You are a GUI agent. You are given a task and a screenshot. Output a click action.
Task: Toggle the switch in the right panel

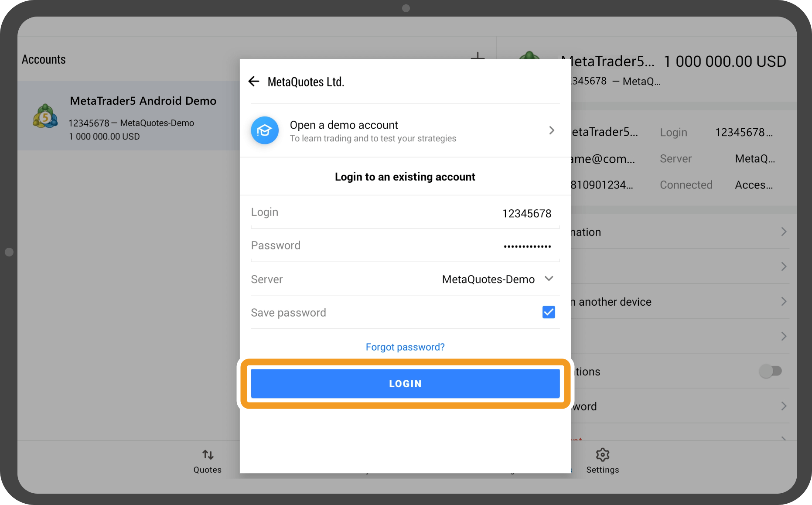click(770, 371)
